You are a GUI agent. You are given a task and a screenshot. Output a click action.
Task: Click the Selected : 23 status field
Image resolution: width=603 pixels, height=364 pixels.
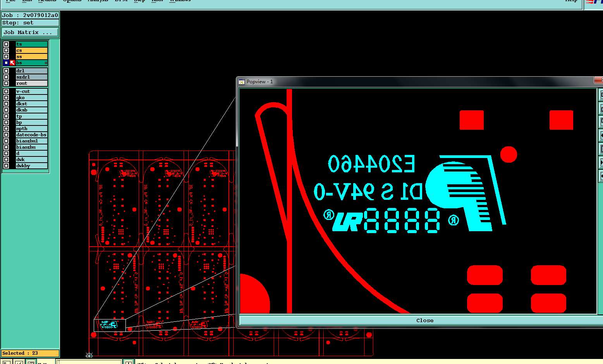(x=30, y=353)
